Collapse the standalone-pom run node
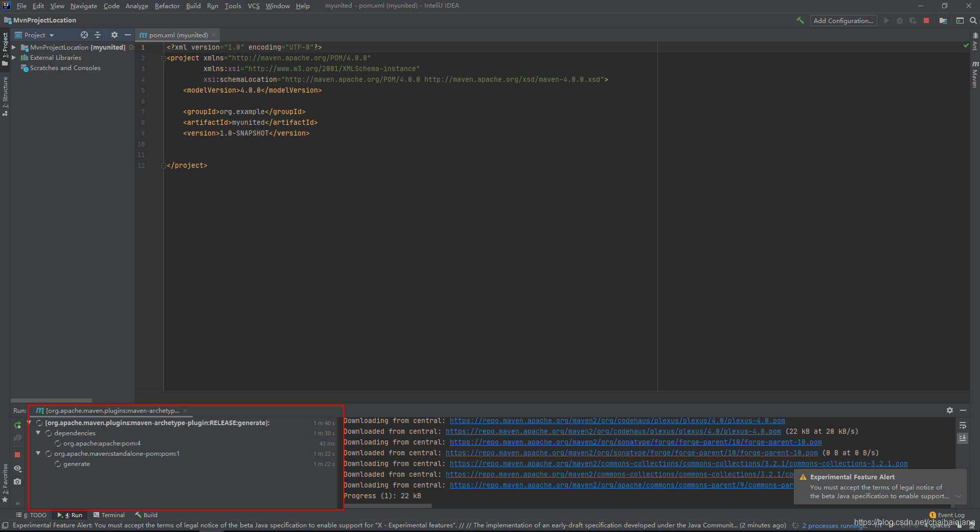This screenshot has height=532, width=980. click(38, 453)
